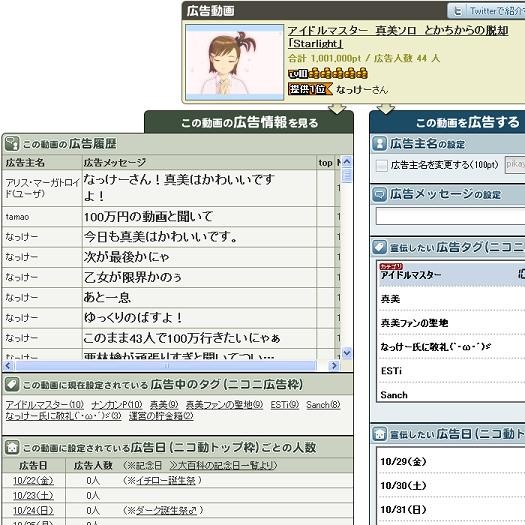525x525 pixels.
Task: Click the horizontal scrollbar thumb in history
Action: [x=166, y=366]
